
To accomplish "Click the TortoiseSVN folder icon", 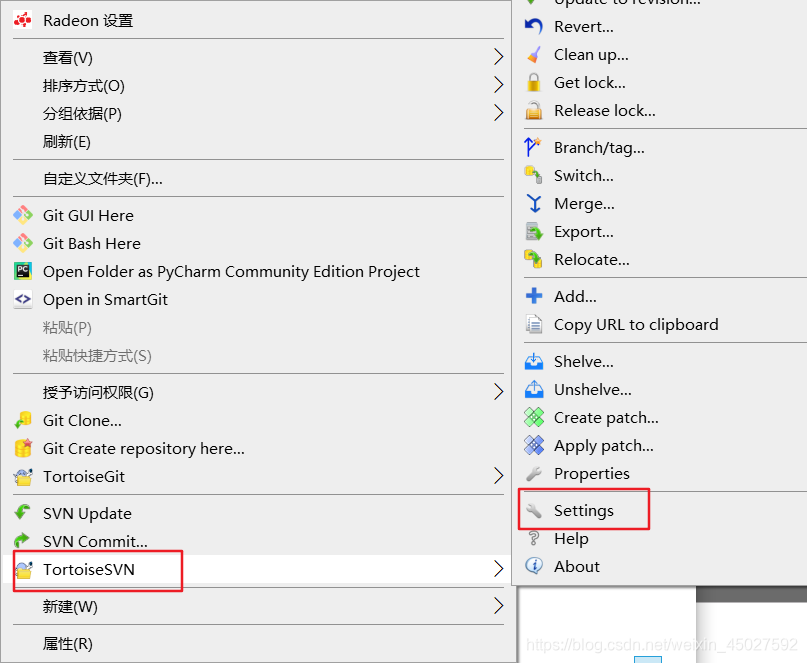I will 24,569.
